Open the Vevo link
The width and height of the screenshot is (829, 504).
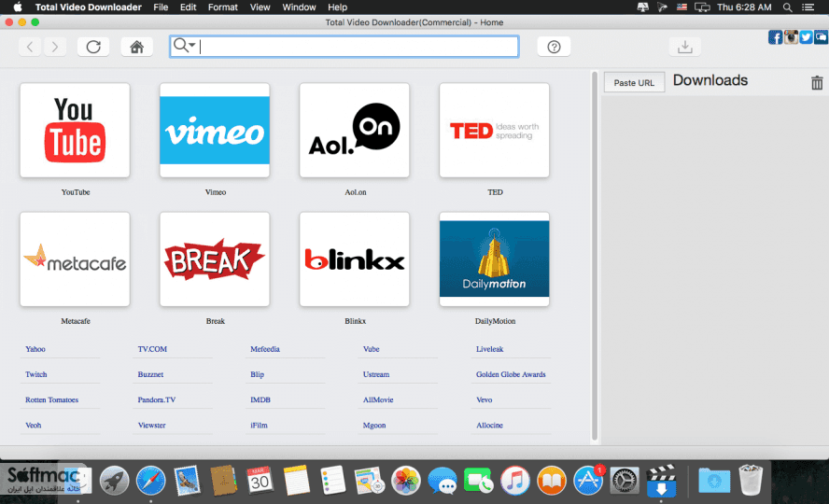point(484,399)
